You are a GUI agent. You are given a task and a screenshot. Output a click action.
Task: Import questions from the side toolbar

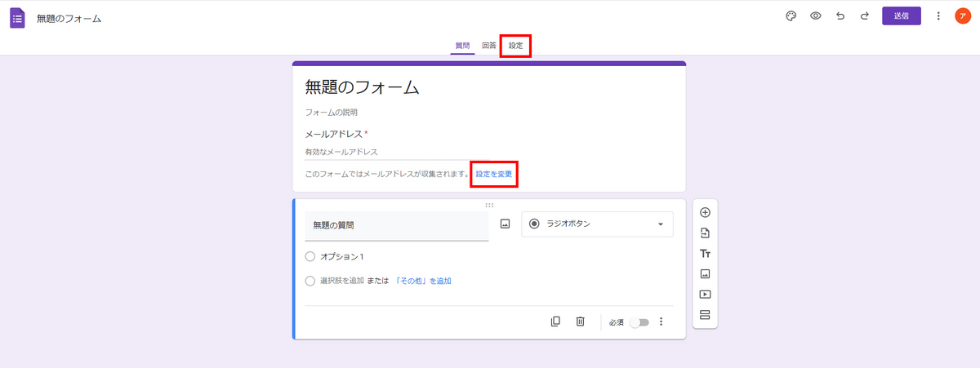(706, 233)
